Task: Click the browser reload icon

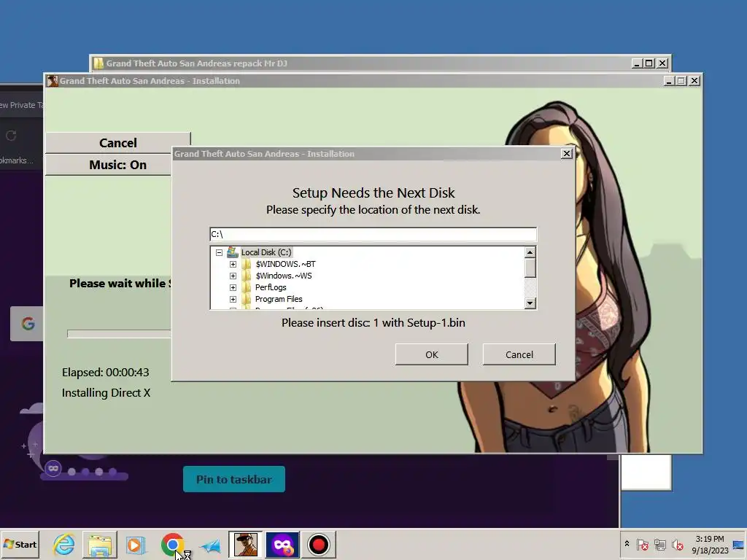Action: tap(11, 136)
